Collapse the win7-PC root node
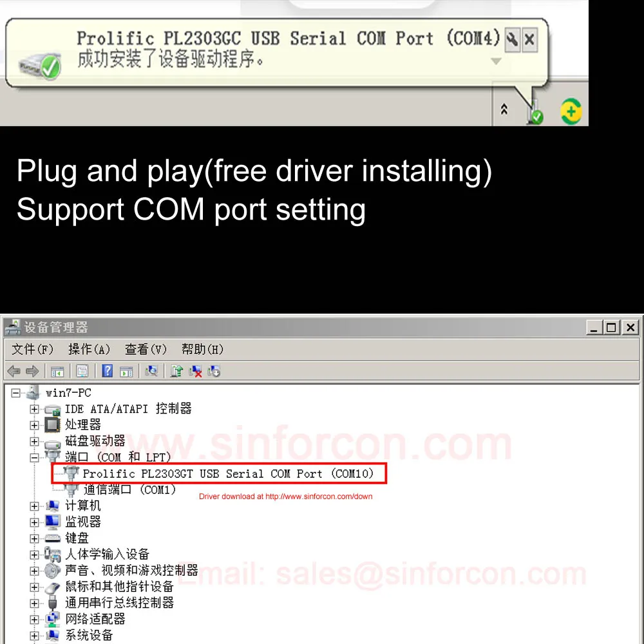This screenshot has width=644, height=644. [x=15, y=393]
